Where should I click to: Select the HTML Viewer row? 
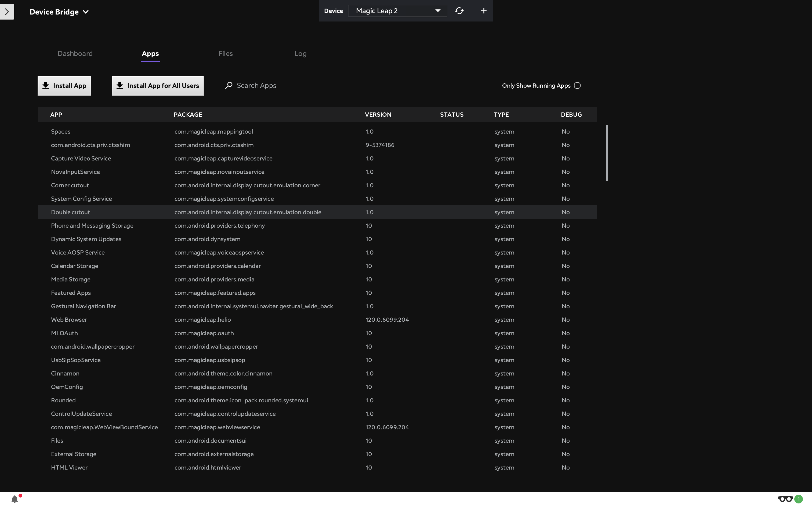(317, 467)
